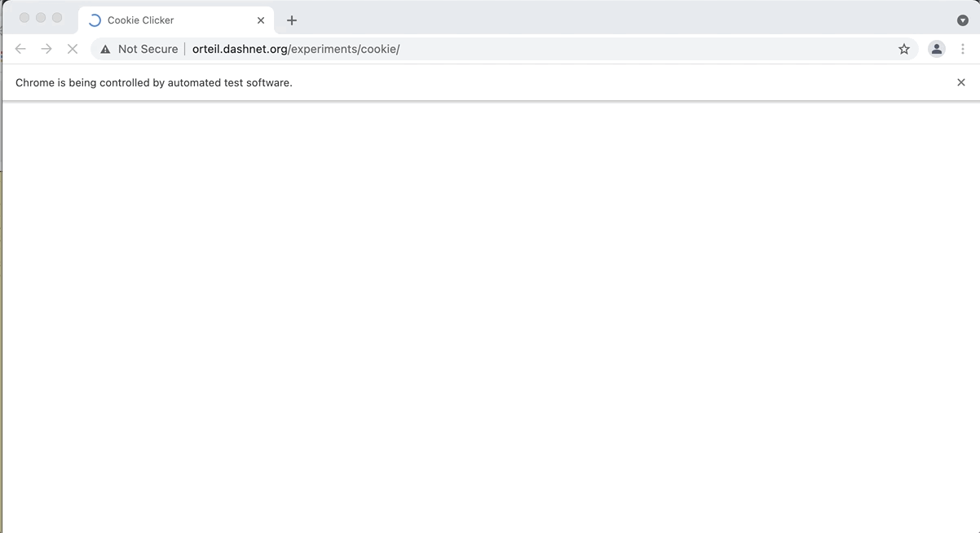
Task: Bookmark this page with the star icon
Action: (x=904, y=49)
